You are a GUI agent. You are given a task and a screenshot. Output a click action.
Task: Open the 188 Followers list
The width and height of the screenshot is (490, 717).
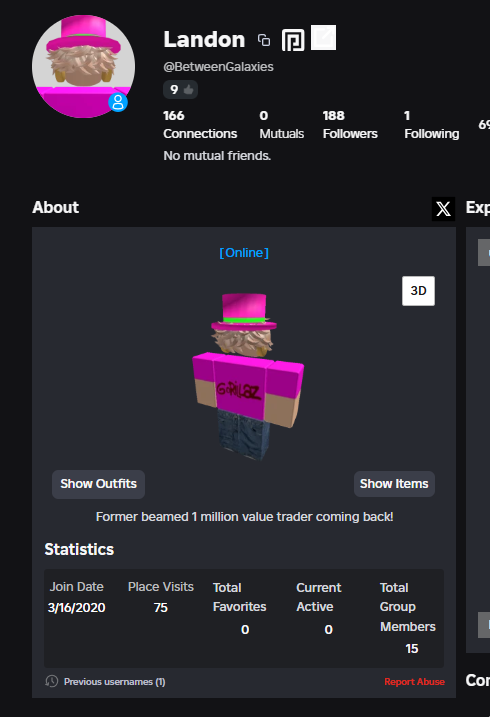pos(350,124)
